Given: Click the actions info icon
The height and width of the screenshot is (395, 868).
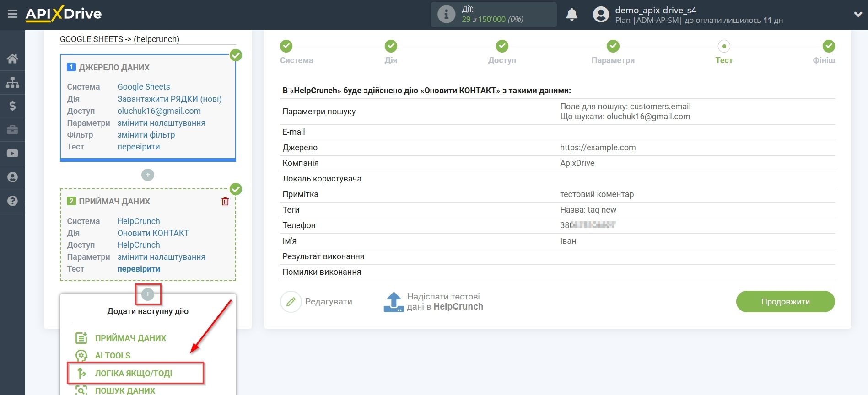Looking at the screenshot, I should (446, 14).
